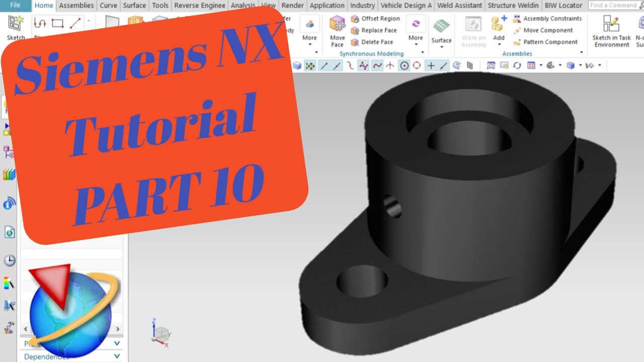Click the Delete Face command
This screenshot has height=362, width=644.
(x=372, y=42)
